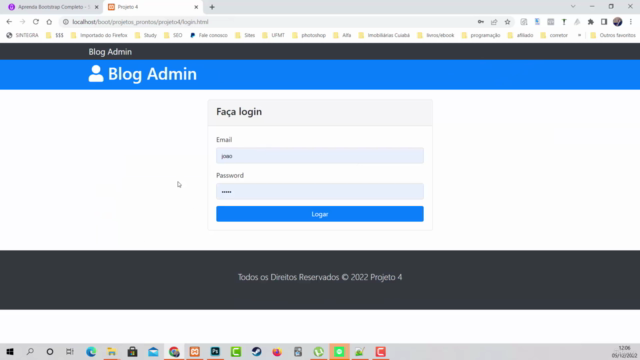The height and width of the screenshot is (360, 640).
Task: Open a new browser tab with plus
Action: click(212, 7)
